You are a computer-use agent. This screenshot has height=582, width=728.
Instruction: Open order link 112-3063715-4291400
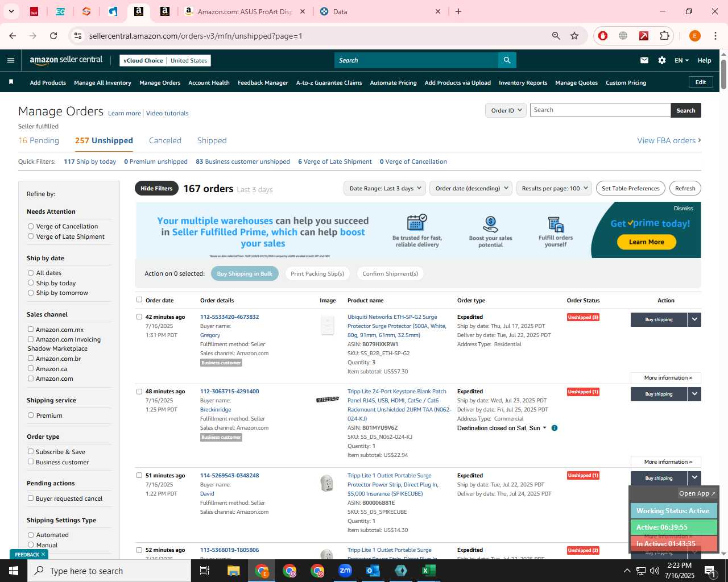229,392
